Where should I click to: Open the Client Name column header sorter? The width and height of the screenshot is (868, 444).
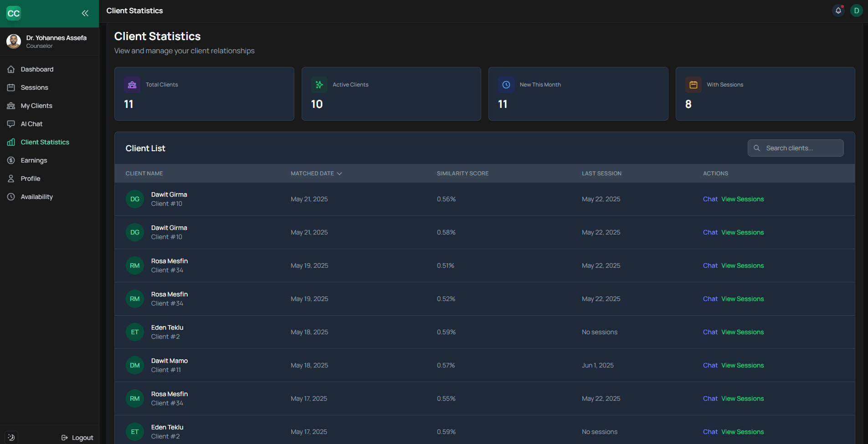[x=144, y=174]
